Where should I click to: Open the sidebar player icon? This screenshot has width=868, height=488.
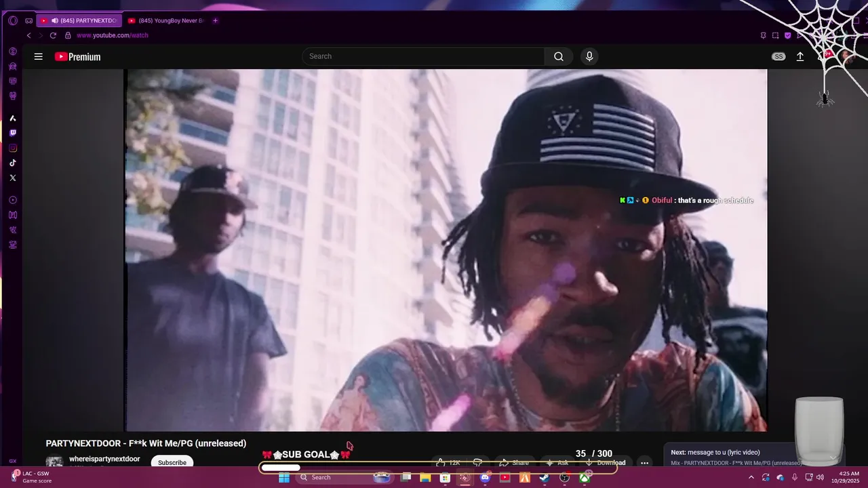(13, 200)
